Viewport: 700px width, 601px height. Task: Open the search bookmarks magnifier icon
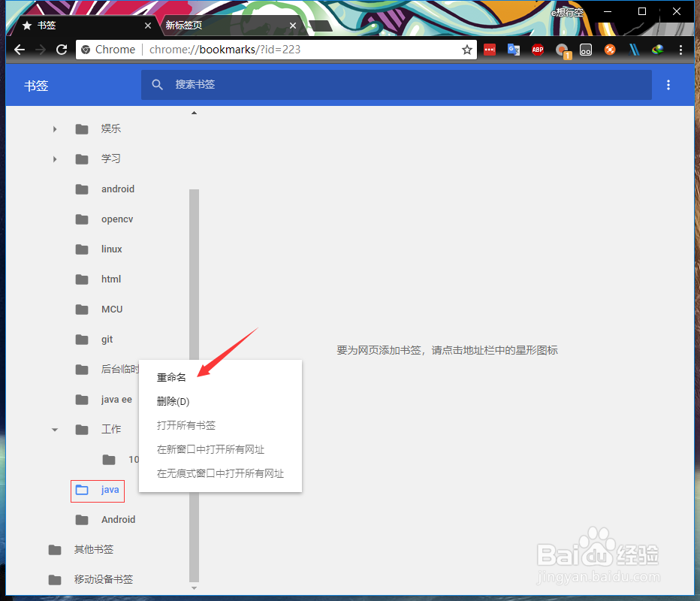point(158,85)
